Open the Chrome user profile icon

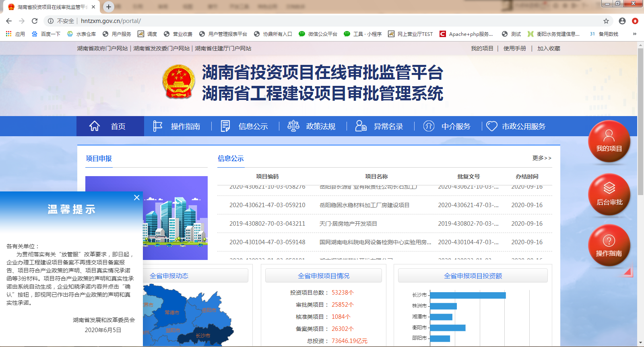coord(622,21)
